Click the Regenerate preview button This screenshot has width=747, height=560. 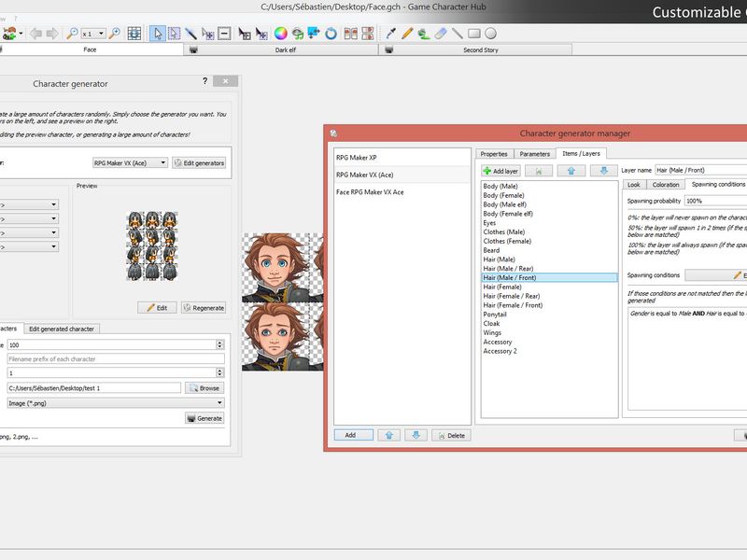pos(204,308)
